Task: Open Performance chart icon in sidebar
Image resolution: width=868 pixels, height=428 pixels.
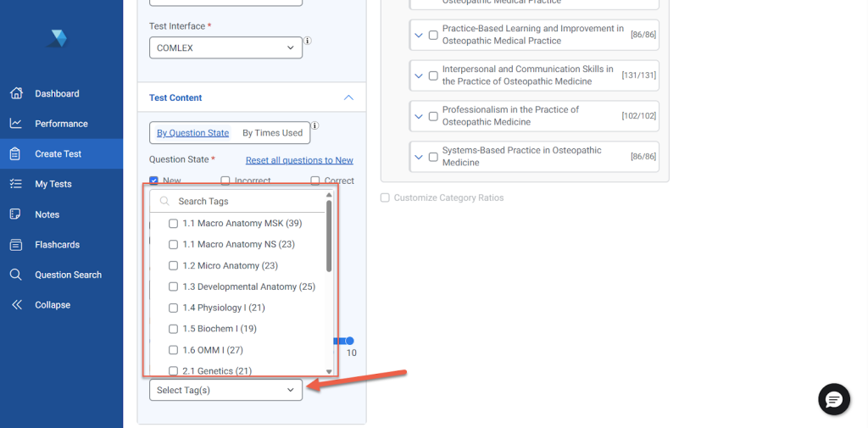Action: (x=15, y=124)
